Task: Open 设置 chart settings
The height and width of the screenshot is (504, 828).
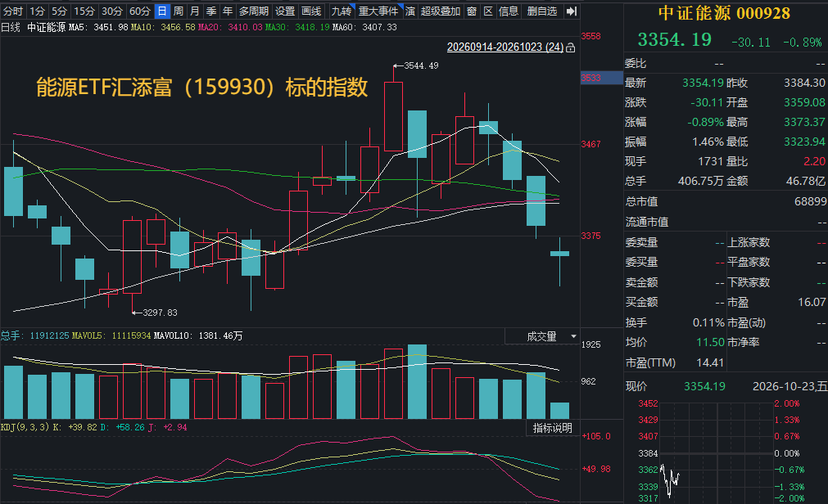Action: (x=285, y=11)
